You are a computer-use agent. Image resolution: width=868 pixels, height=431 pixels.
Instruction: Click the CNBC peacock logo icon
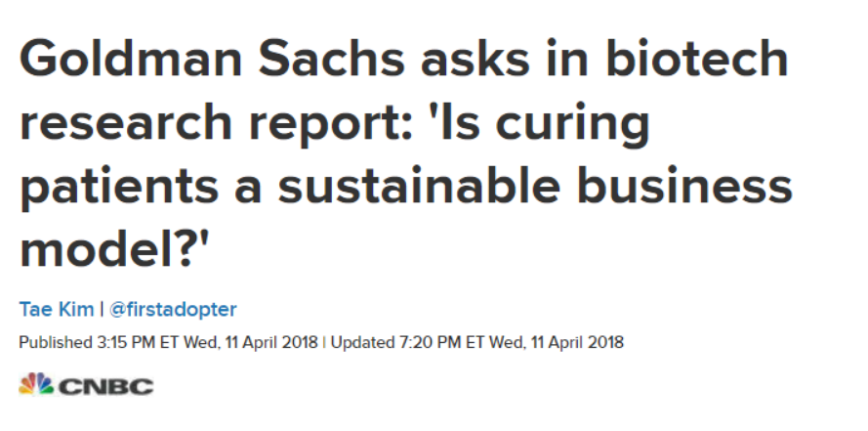(36, 383)
